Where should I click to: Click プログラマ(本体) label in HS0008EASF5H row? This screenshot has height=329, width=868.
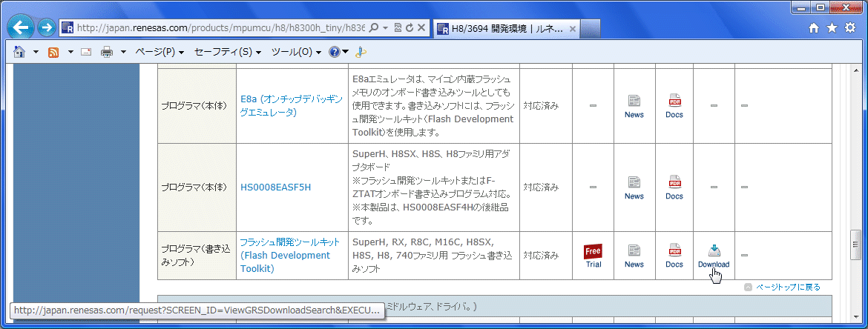(x=194, y=187)
